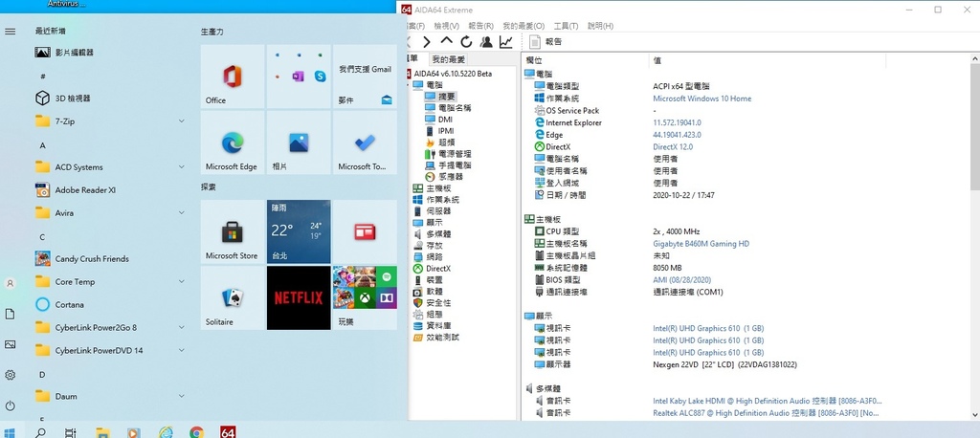
Task: Click Realtek ALC887 audio adapter link
Action: tap(767, 413)
